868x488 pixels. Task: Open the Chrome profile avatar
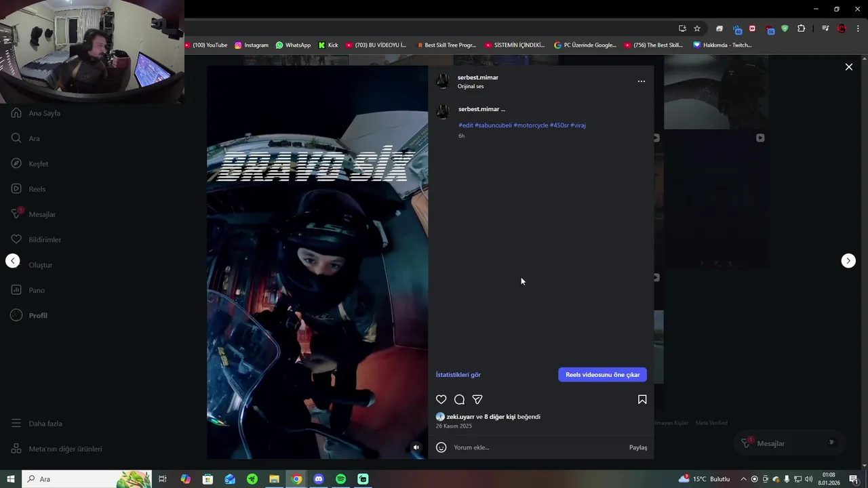click(x=842, y=28)
